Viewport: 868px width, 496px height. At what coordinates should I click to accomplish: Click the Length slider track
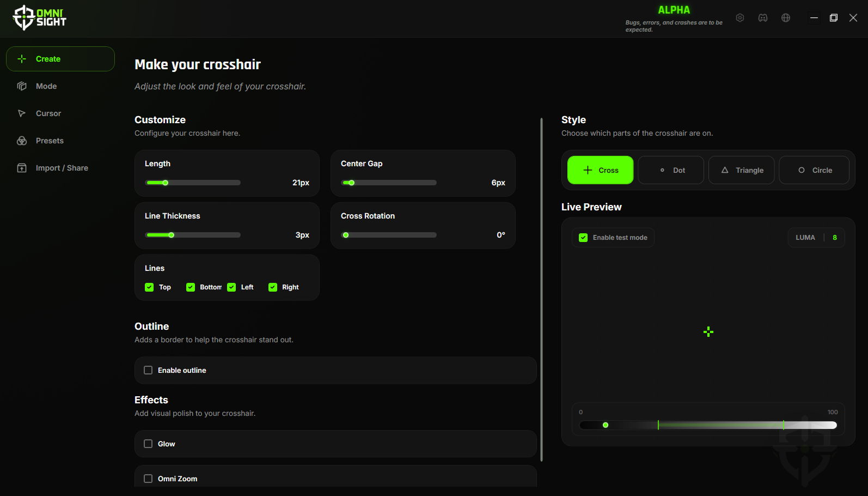pyautogui.click(x=193, y=183)
